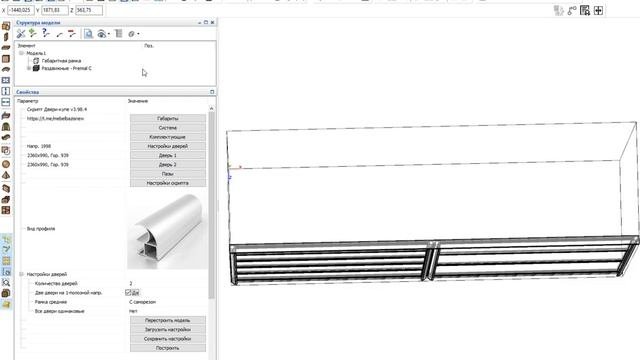Viewport: 640px width, 360px height.
Task: Click the blue question mark icon
Action: pos(46,33)
